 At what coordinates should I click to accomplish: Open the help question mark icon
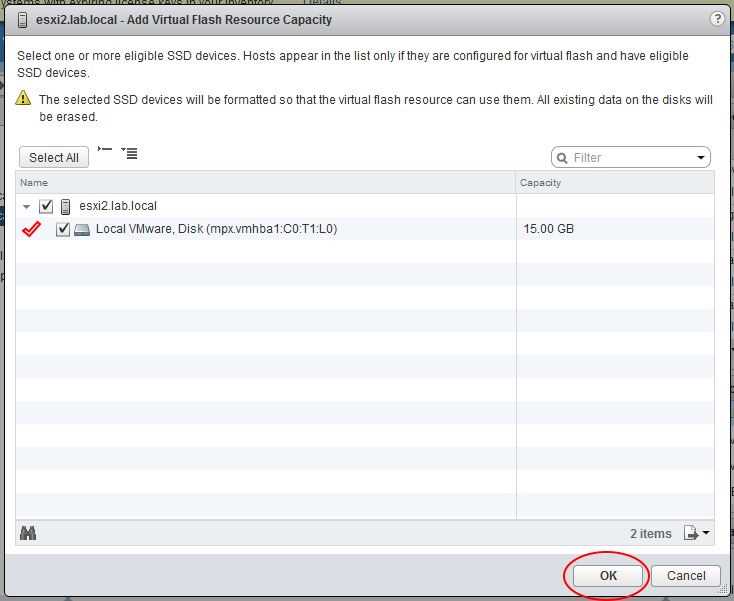point(717,19)
